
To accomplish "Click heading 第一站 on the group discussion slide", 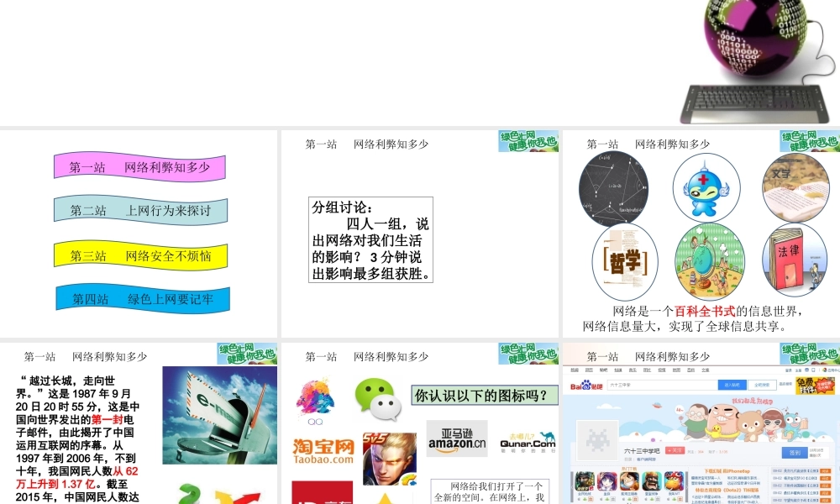I will pos(321,144).
